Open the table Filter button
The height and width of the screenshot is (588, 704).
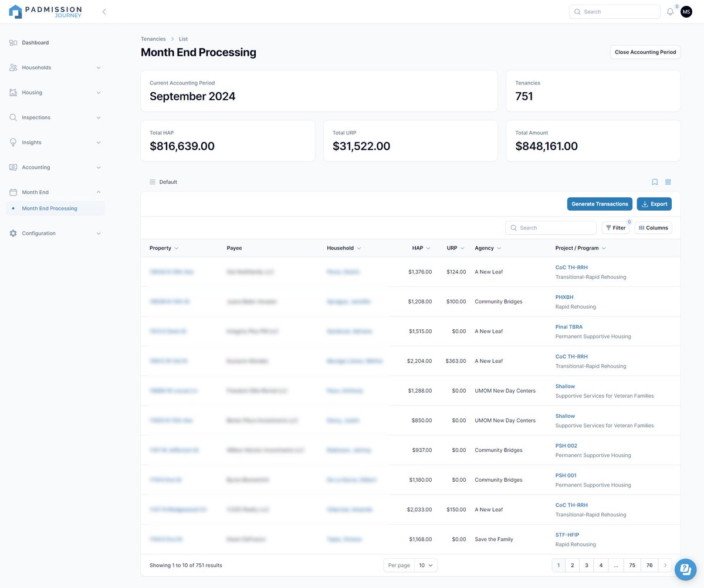(615, 228)
